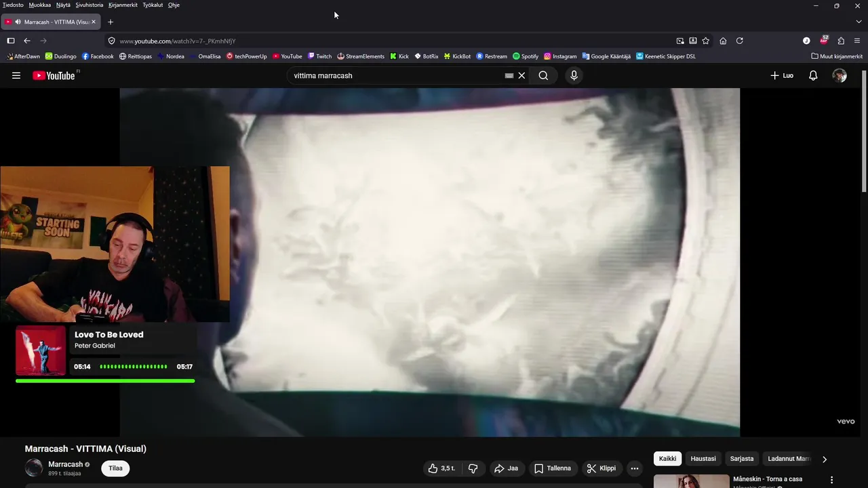
Task: Open YouTube notifications bell
Action: [813, 76]
